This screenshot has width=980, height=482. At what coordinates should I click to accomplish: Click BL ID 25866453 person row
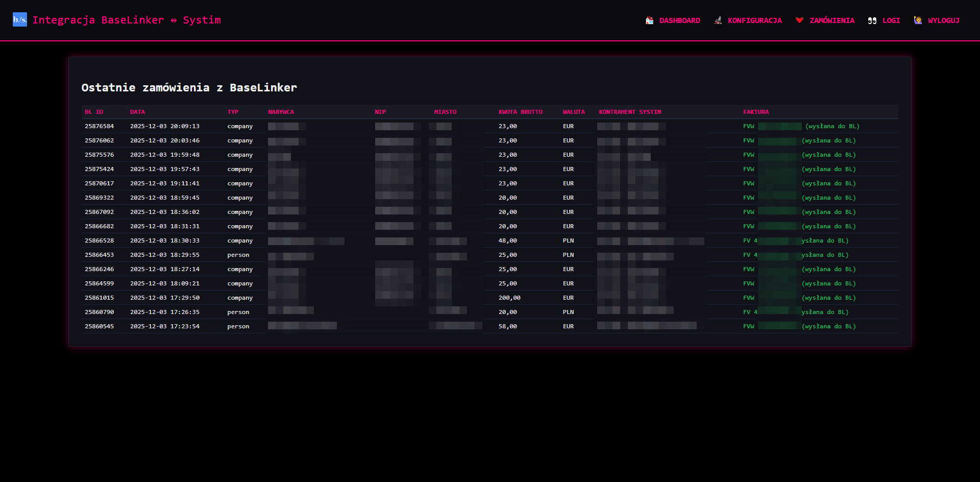tap(99, 255)
